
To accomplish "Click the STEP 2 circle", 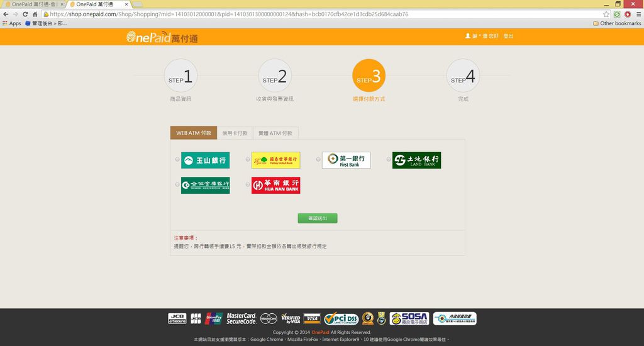I will [x=275, y=75].
